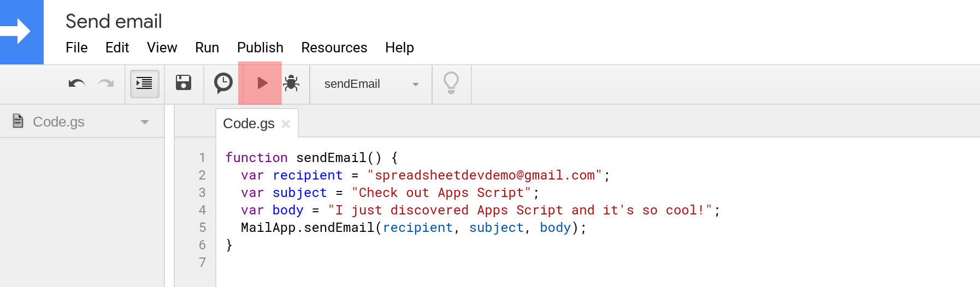The width and height of the screenshot is (980, 287).
Task: Close the Code.gs editor tab
Action: click(285, 124)
